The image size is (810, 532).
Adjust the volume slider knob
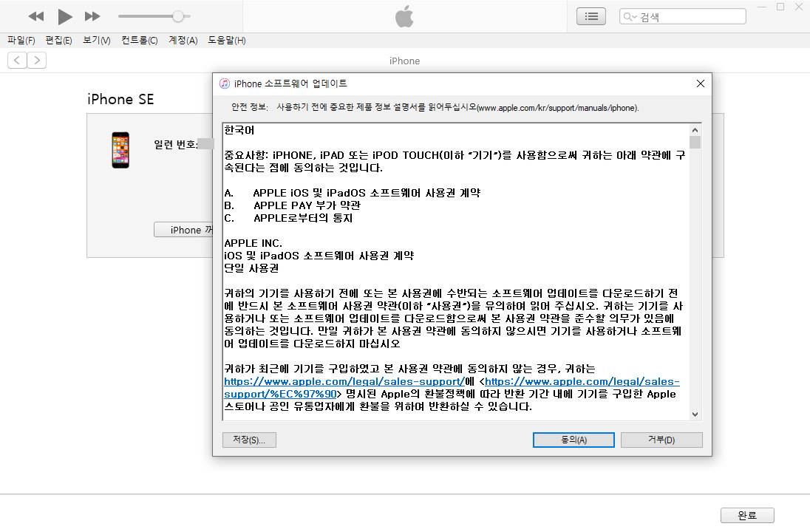click(x=177, y=16)
